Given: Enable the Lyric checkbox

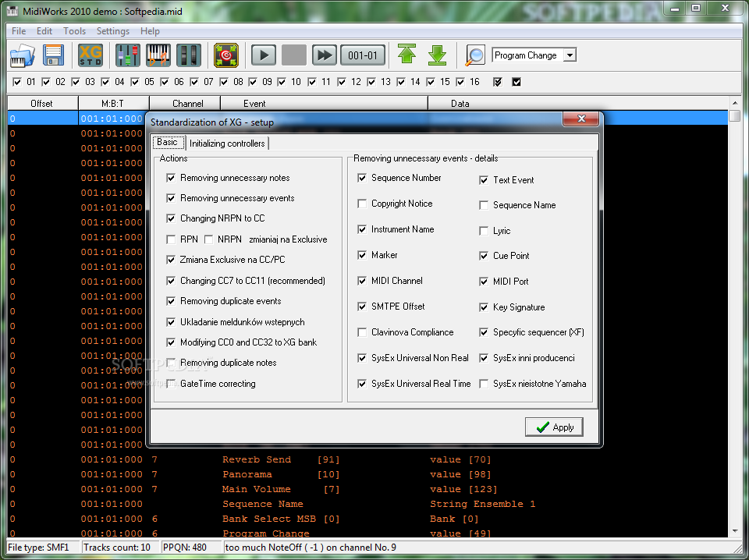Looking at the screenshot, I should pos(484,231).
